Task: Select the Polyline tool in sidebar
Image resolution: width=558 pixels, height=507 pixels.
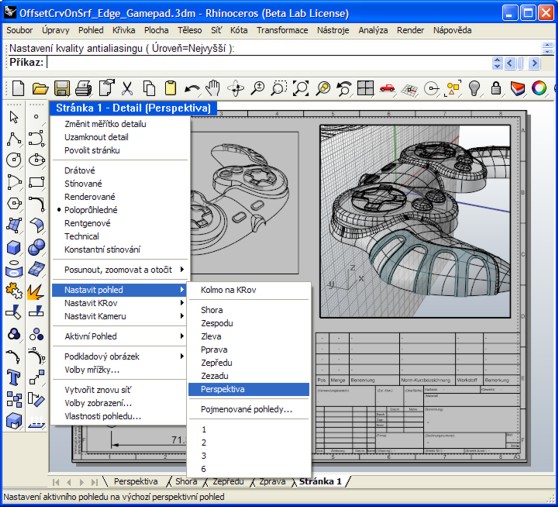Action: 14,139
